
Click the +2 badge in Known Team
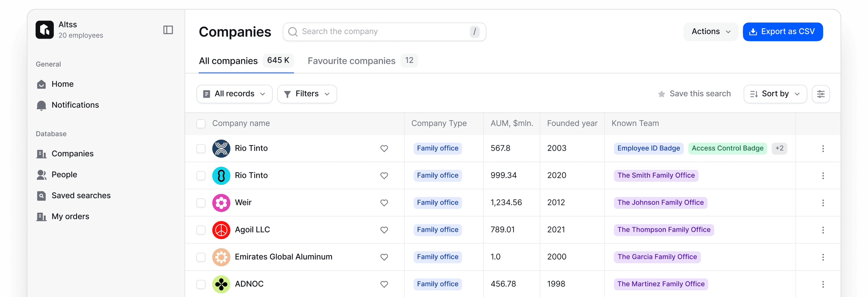779,148
